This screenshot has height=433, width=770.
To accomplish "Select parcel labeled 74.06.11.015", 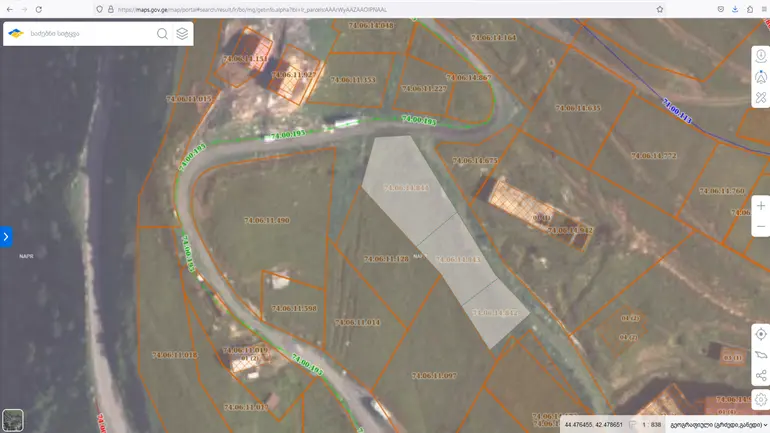I will coord(189,99).
